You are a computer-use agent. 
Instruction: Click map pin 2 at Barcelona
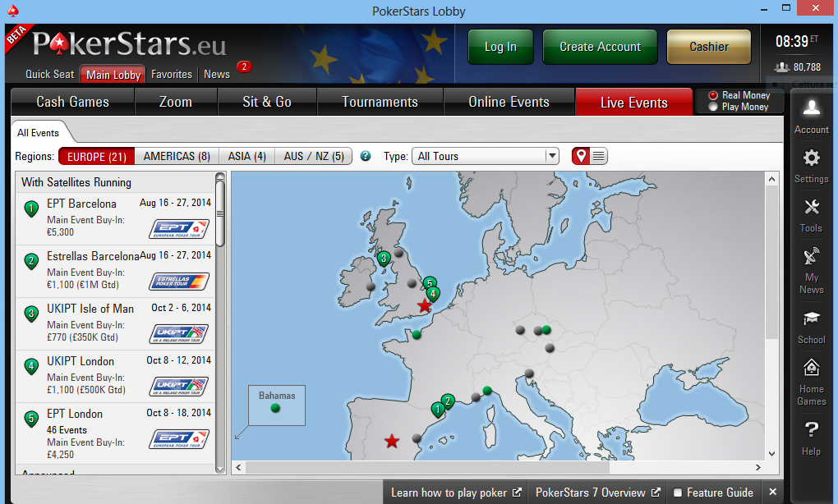point(448,401)
